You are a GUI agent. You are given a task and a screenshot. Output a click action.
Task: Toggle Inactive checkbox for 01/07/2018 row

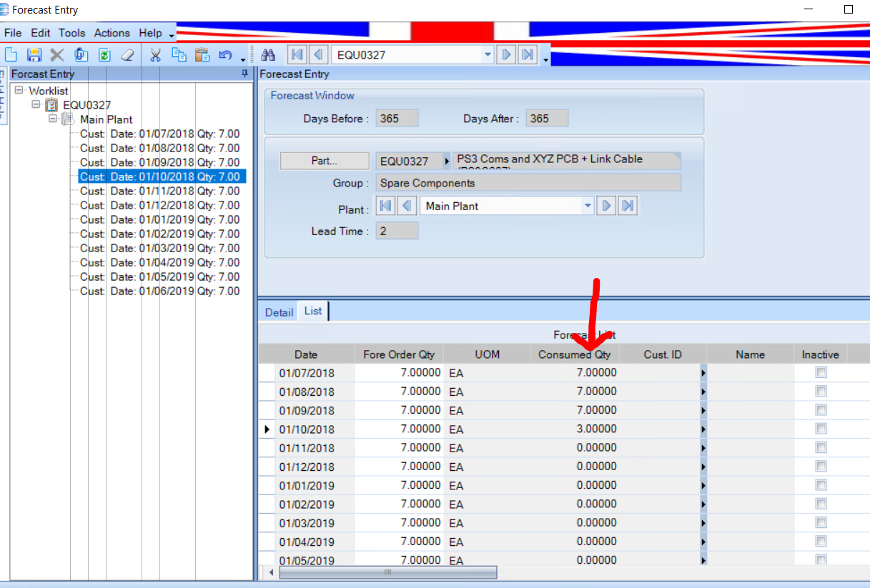pyautogui.click(x=821, y=373)
